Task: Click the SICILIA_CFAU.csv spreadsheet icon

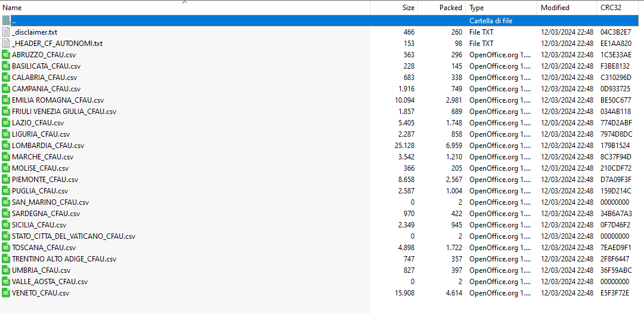Action: click(7, 225)
